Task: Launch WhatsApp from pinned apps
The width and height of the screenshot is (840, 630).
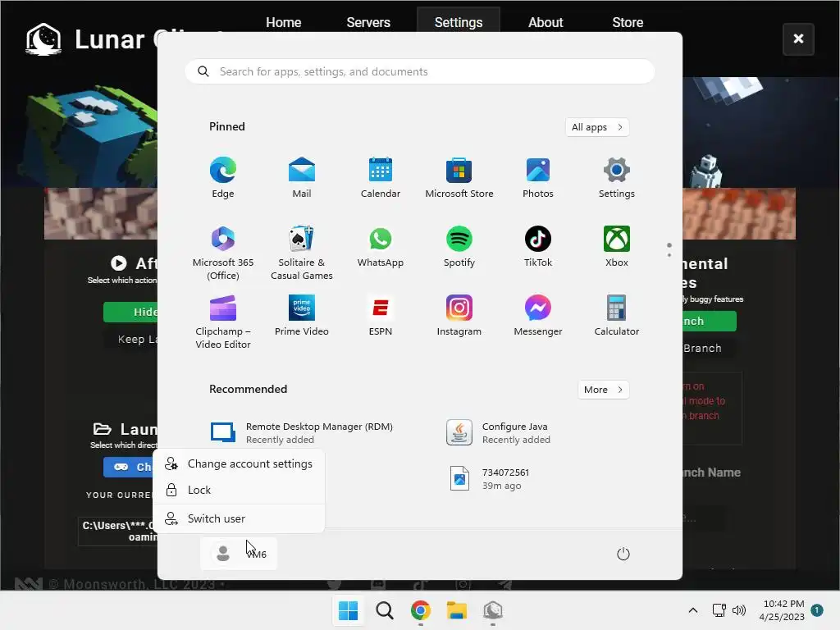Action: pos(381,247)
